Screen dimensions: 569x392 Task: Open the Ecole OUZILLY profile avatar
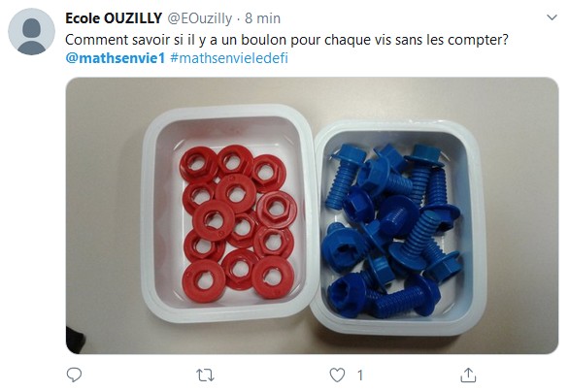32,32
